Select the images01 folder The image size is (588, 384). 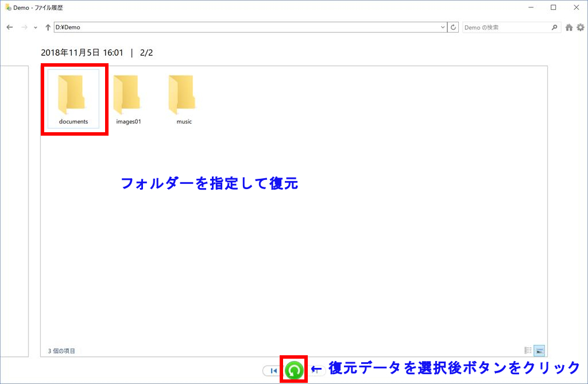pos(128,99)
